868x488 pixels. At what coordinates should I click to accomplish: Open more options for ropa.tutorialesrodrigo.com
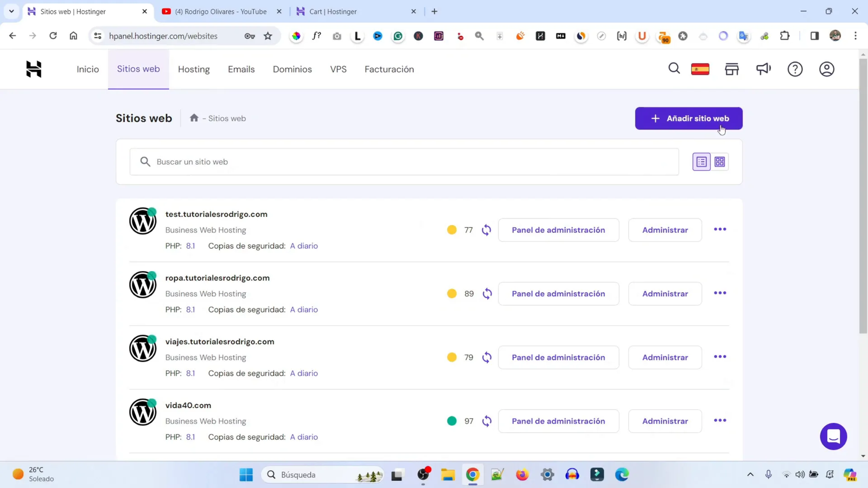coord(720,293)
